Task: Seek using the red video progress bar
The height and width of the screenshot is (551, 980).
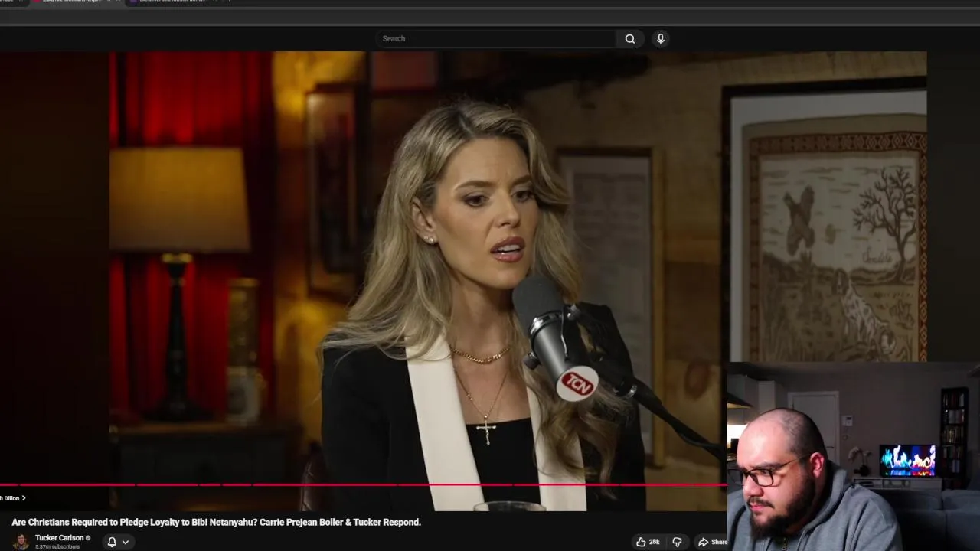Action: pos(364,484)
